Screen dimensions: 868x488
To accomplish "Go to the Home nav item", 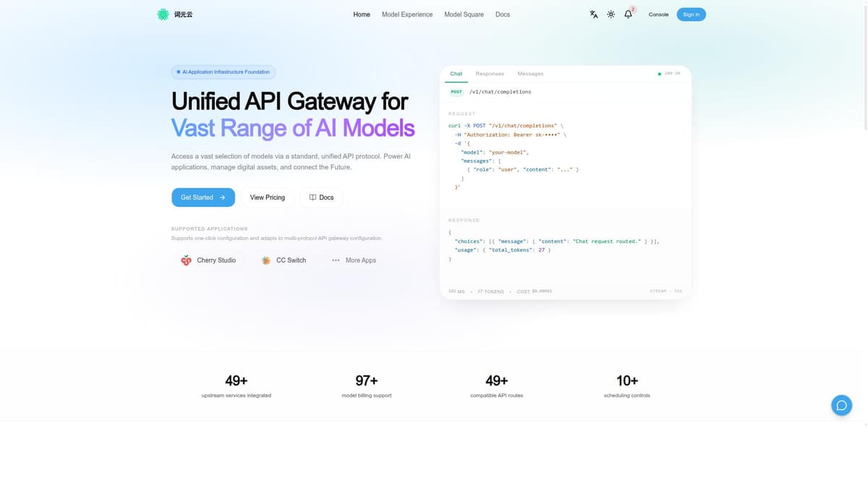I will 362,14.
